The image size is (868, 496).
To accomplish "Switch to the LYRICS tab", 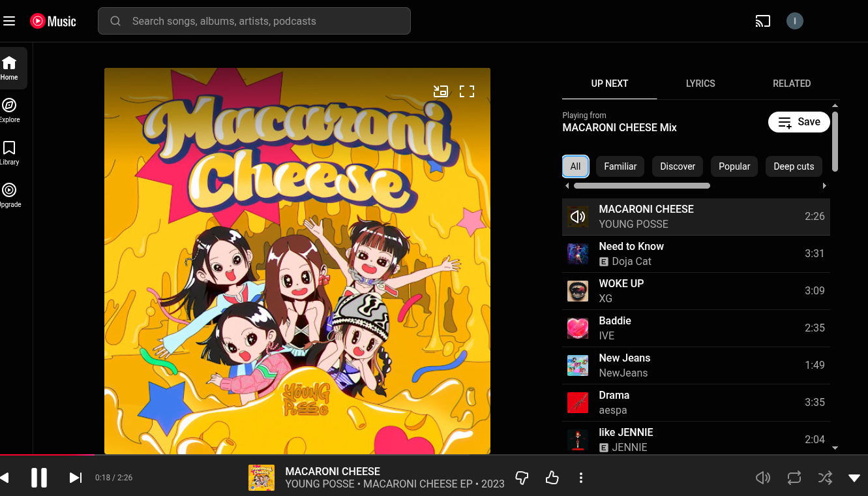I will [x=700, y=84].
